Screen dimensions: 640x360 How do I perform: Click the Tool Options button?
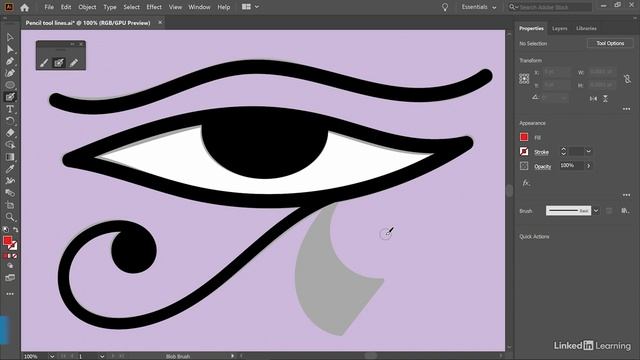point(610,43)
